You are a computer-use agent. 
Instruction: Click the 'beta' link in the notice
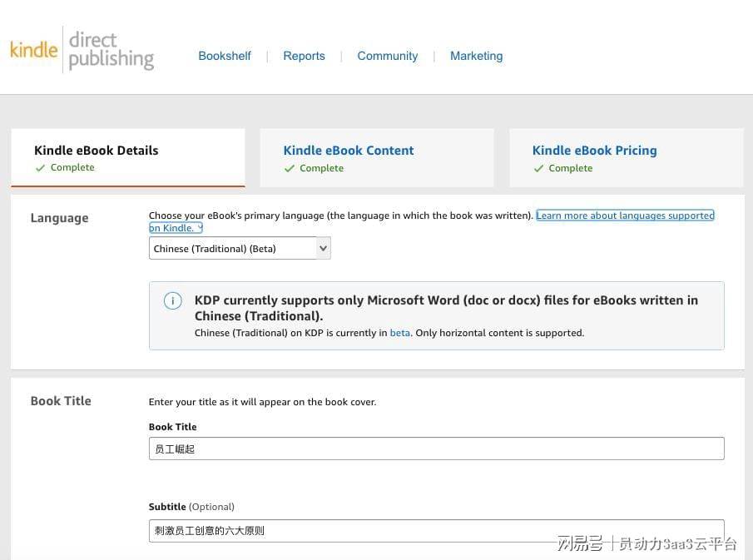(x=400, y=333)
